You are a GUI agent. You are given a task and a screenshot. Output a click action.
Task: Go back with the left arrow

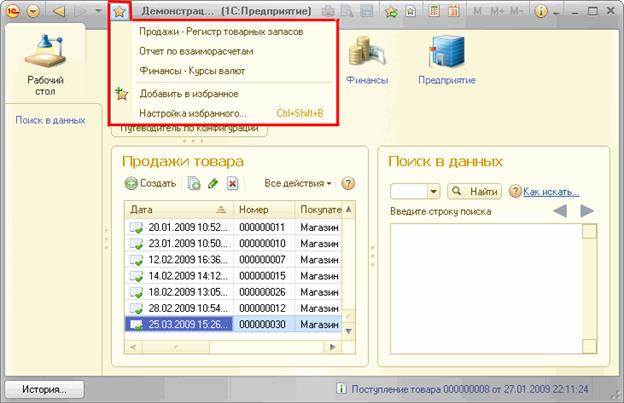(x=59, y=11)
